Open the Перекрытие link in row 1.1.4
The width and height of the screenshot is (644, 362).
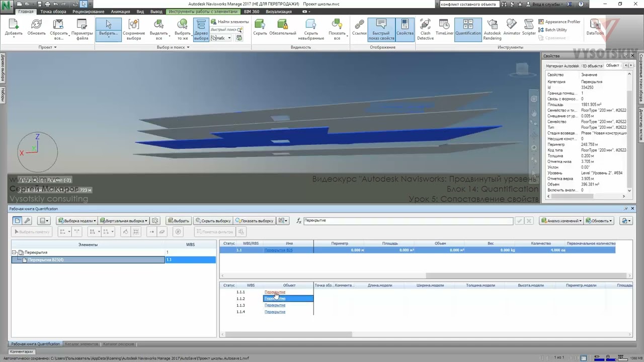[x=275, y=312]
